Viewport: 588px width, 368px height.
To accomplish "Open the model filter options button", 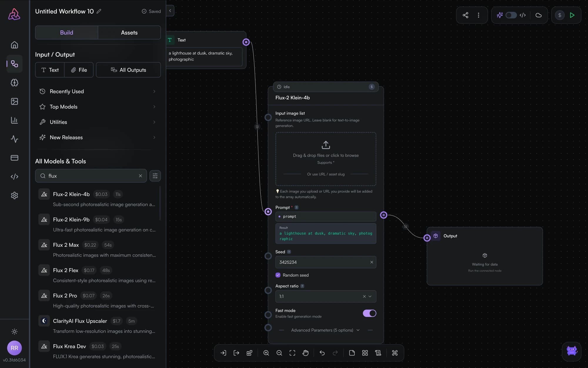I will (x=155, y=176).
